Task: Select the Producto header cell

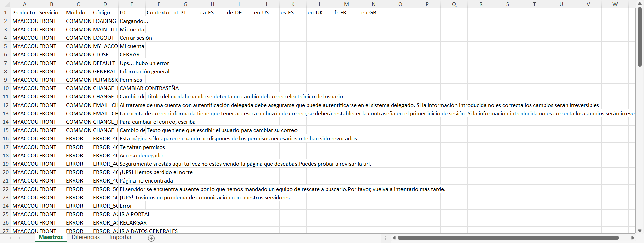Action: (x=25, y=12)
